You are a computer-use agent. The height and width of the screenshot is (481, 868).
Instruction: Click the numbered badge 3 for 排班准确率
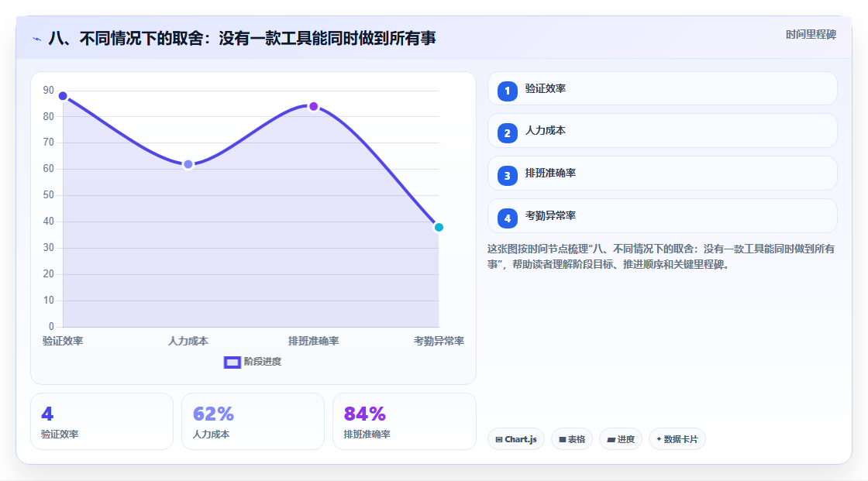(x=507, y=176)
